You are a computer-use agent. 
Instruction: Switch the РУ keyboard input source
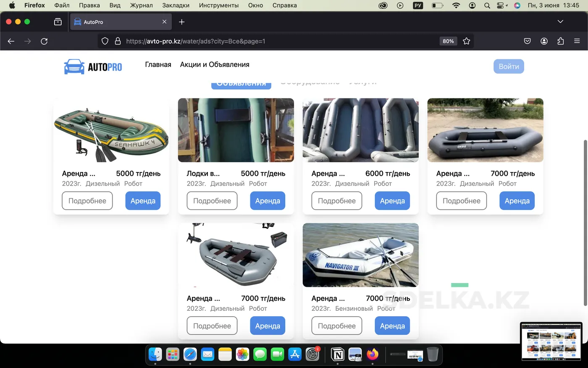point(418,5)
